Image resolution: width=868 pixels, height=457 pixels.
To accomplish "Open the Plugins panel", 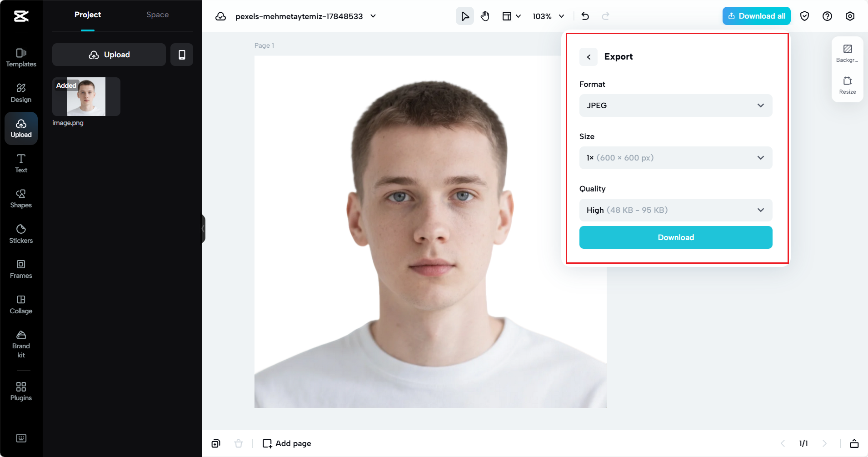I will [x=21, y=391].
